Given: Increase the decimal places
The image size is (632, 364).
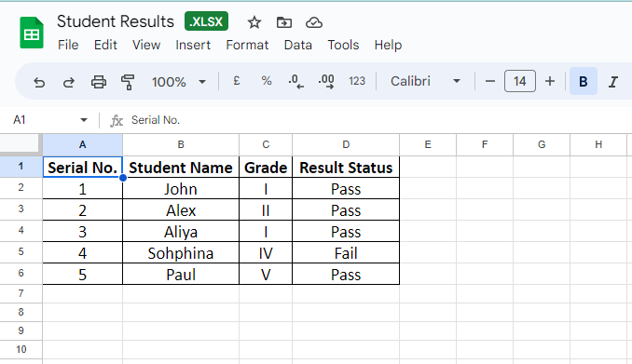Looking at the screenshot, I should [x=326, y=81].
